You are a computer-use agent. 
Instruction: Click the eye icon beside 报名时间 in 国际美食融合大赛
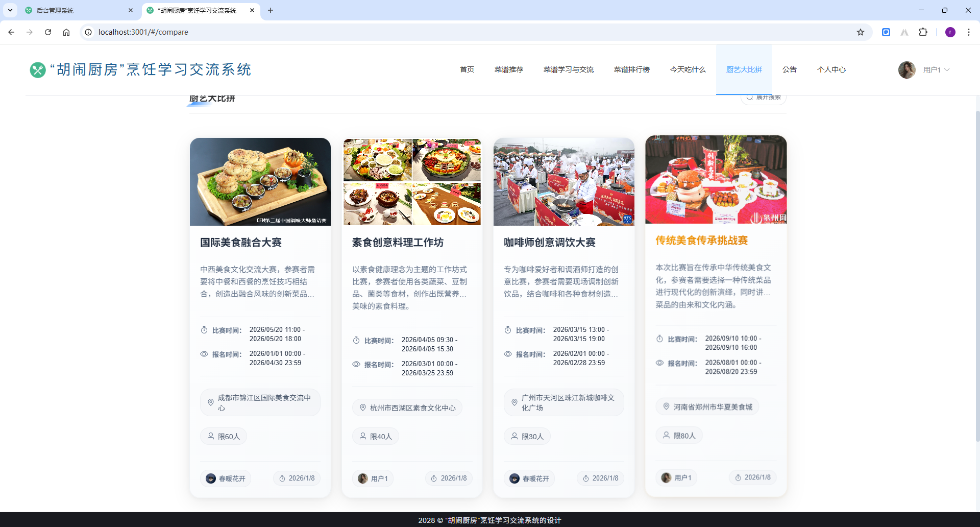point(204,354)
